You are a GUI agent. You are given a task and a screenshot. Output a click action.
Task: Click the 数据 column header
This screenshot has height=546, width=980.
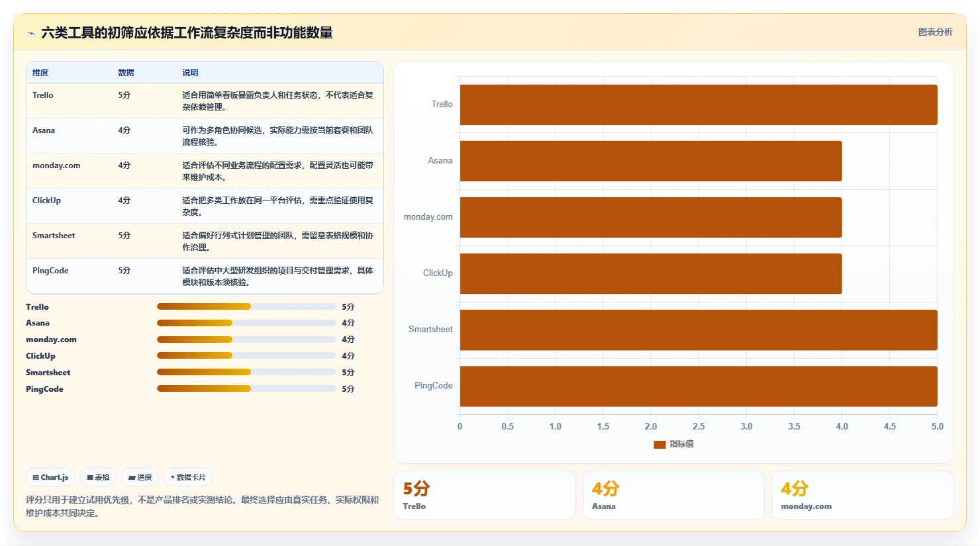point(126,73)
